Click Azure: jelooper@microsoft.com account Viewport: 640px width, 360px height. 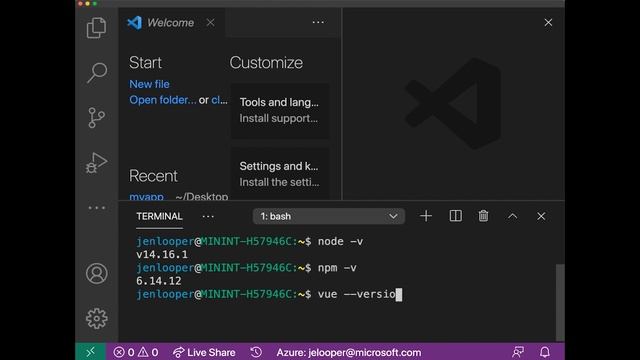tap(349, 352)
